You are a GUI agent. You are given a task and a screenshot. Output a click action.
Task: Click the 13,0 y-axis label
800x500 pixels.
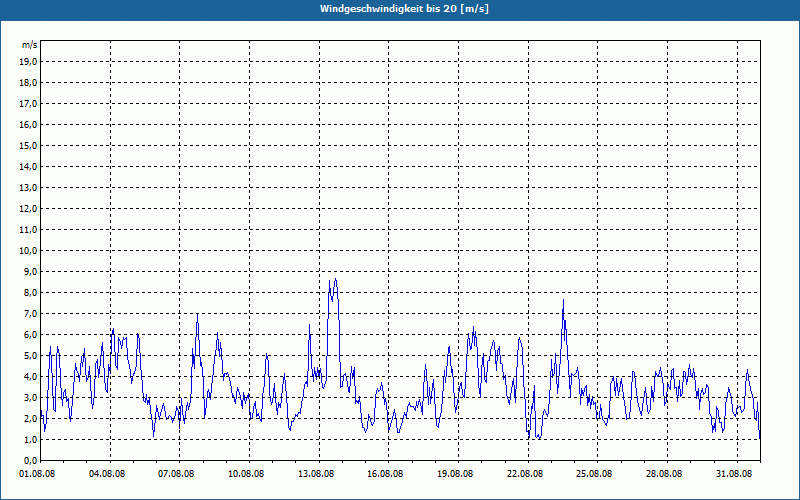28,187
